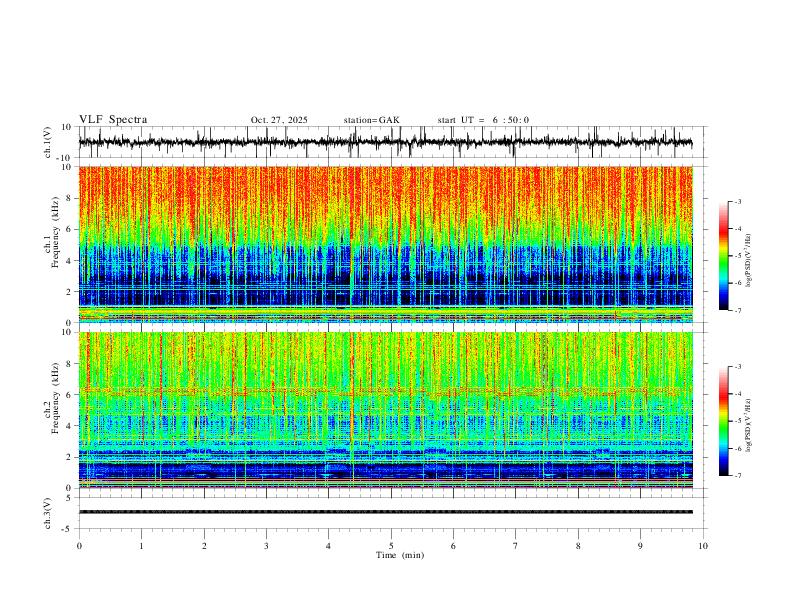
Task: Click the ch.2 Frequency (kHz) axis label
Action: tap(51, 397)
